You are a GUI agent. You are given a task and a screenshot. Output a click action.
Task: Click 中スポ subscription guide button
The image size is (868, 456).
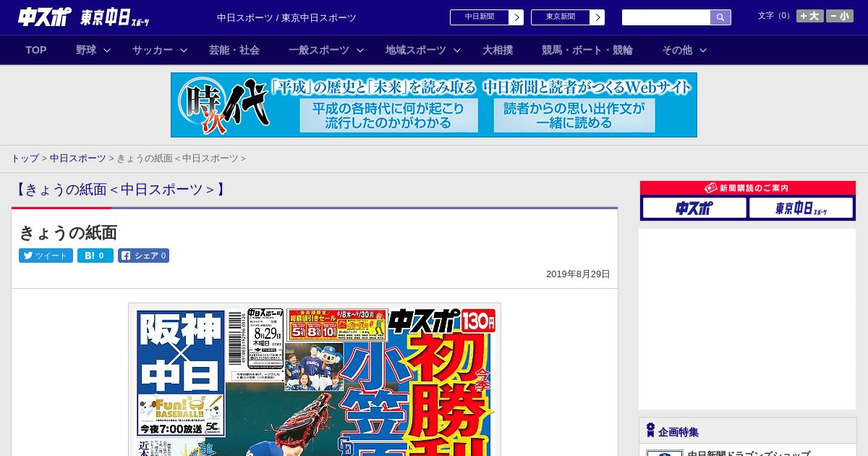[694, 208]
